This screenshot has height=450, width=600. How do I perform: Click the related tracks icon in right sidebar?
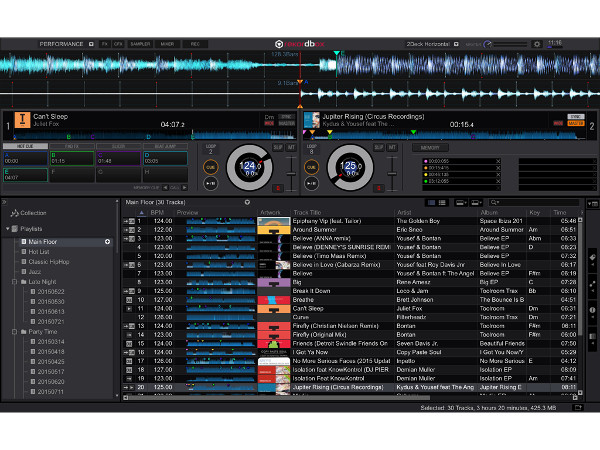[592, 284]
